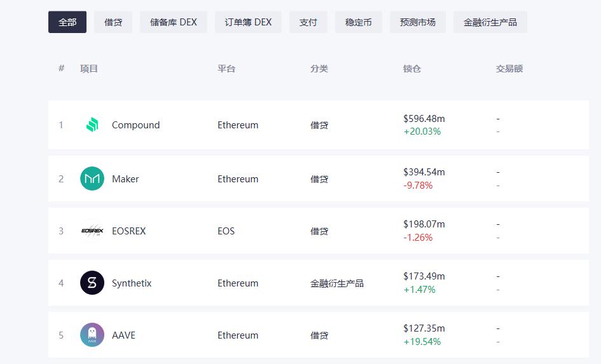This screenshot has width=601, height=364.
Task: Click rank number 3
Action: point(61,231)
